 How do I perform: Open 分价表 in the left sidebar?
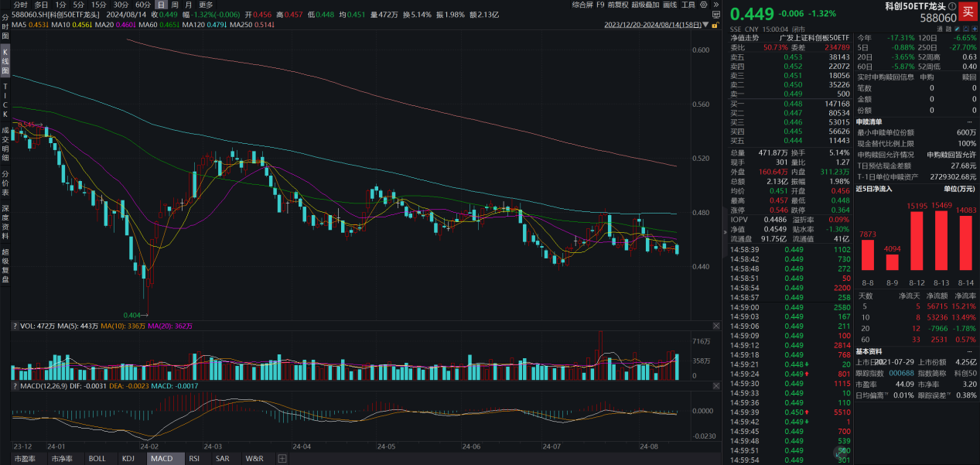click(x=5, y=183)
